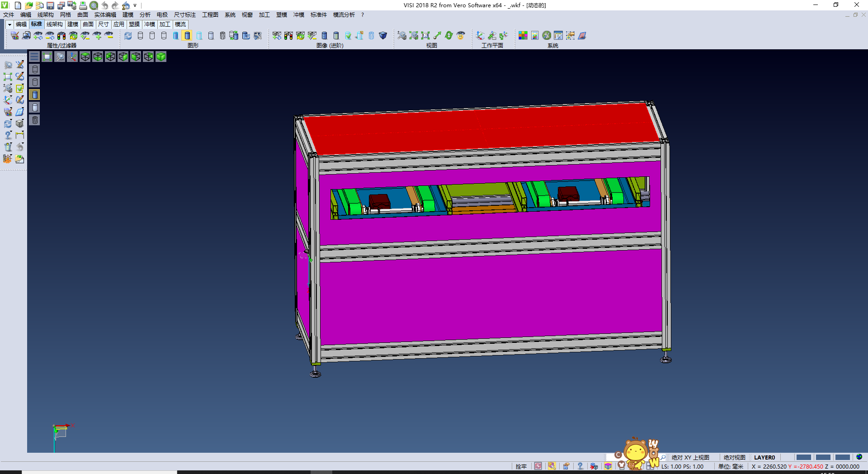Expand the toolbar tab dropdown arrow
Viewport: 868px width, 474px height.
9,24
